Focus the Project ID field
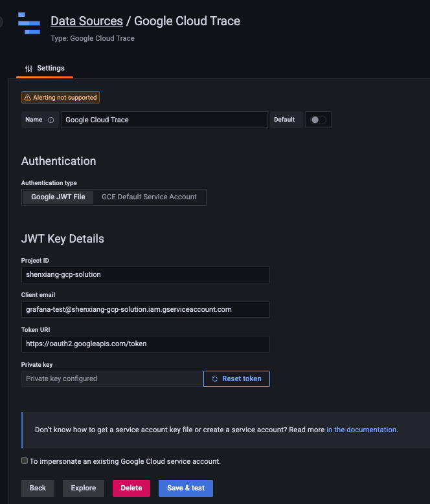 [x=145, y=274]
